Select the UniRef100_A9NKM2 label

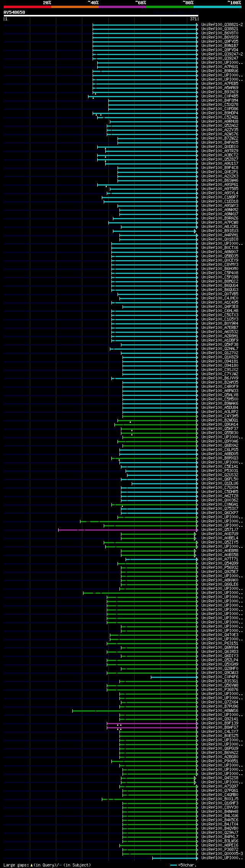pyautogui.click(x=220, y=210)
